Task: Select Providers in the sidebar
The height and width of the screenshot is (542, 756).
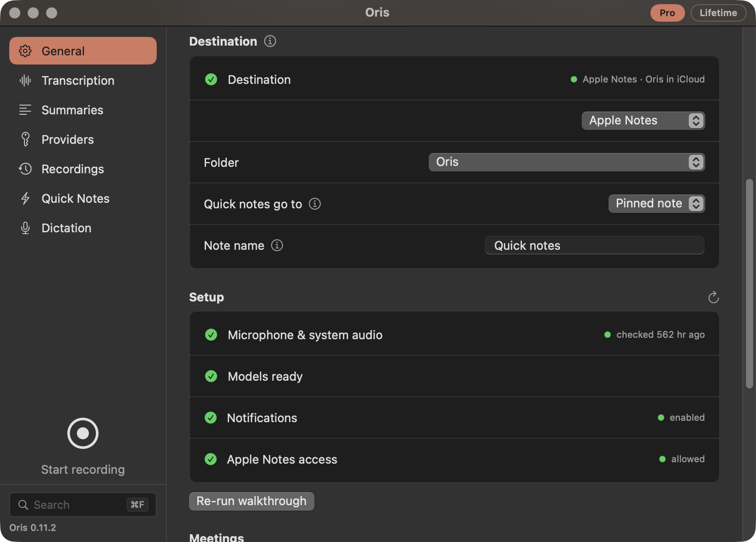Action: point(83,139)
